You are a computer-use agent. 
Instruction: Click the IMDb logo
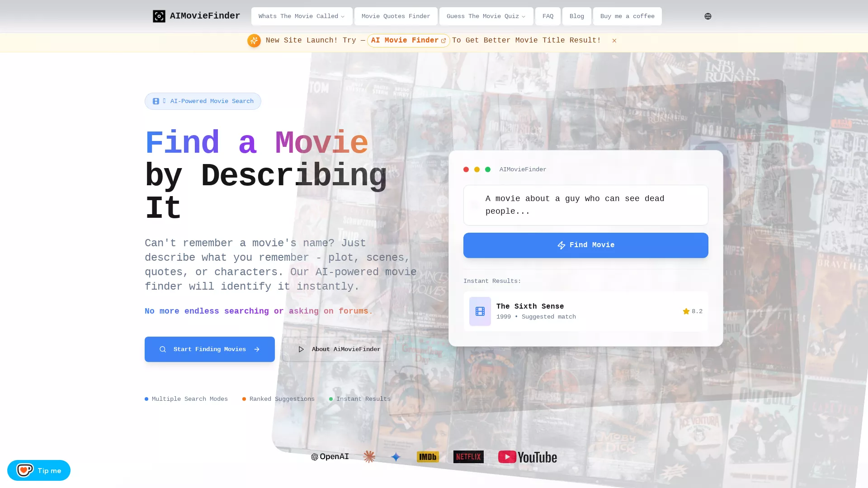point(428,457)
